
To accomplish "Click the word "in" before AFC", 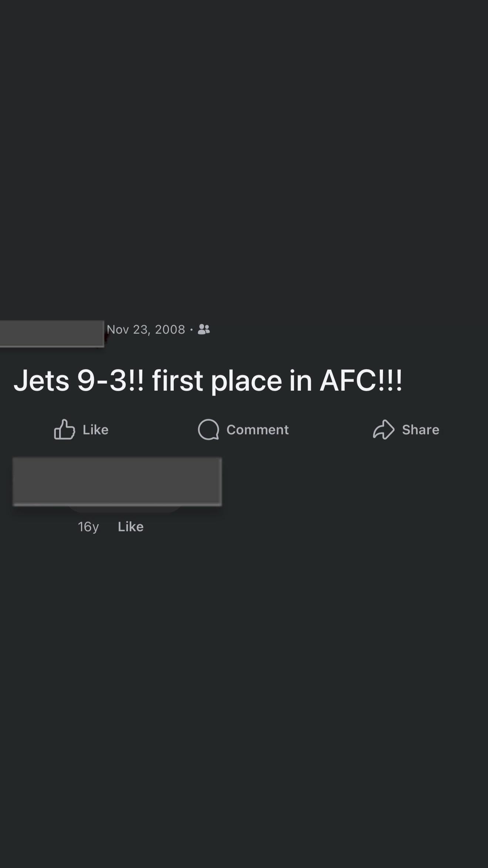I will [301, 381].
